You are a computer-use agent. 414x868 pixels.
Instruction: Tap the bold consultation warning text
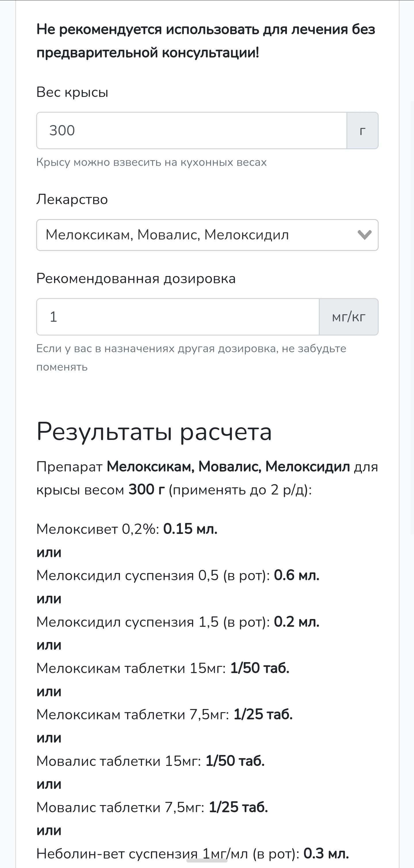[x=206, y=41]
